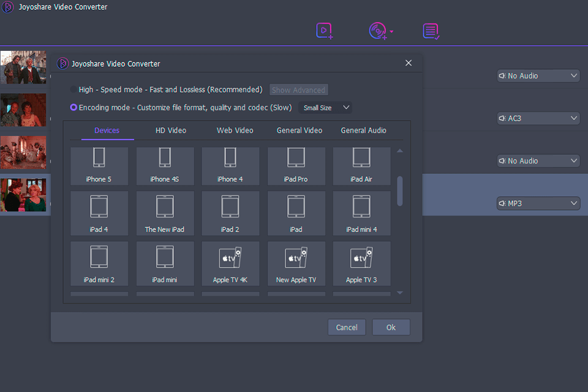Pick the Apple TV 4K preset
Viewport: 588px width, 392px height.
coord(230,263)
